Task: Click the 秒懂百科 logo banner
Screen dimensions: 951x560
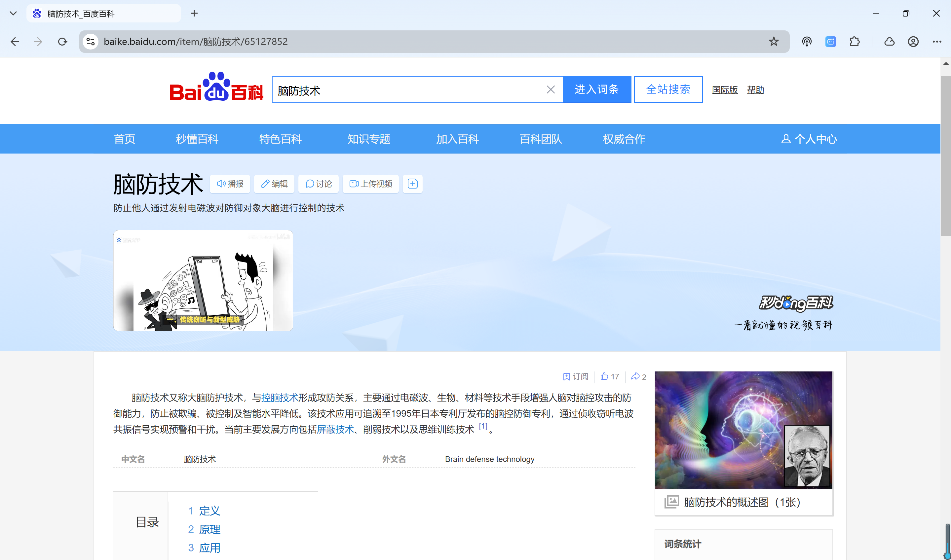Action: coord(795,303)
